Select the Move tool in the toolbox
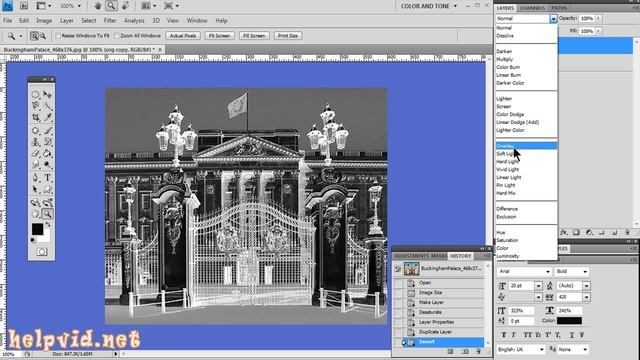The height and width of the screenshot is (360, 640). [x=47, y=95]
